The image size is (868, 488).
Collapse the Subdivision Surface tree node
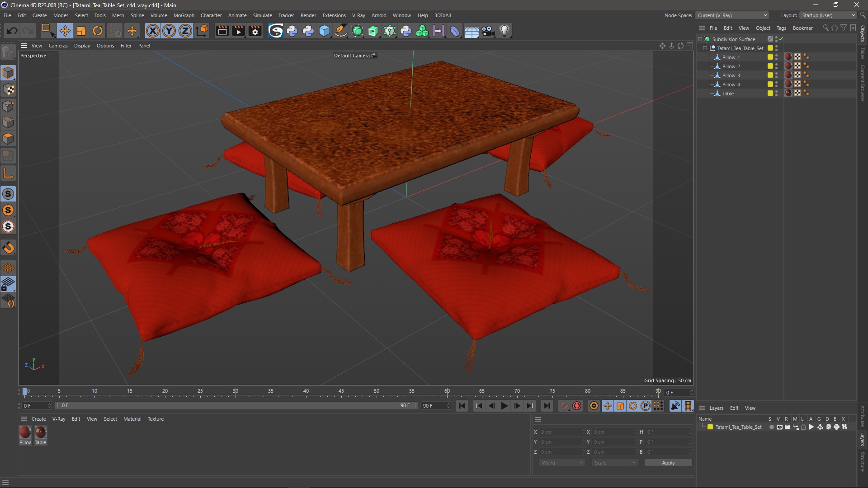click(700, 39)
